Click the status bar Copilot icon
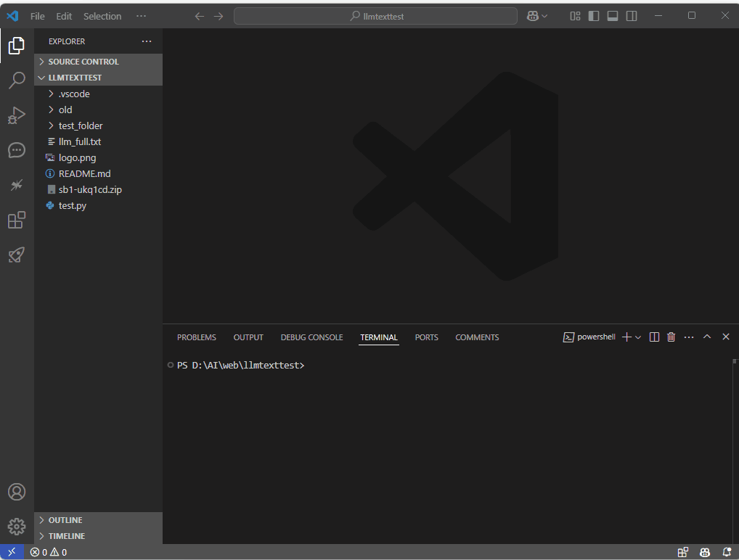Image resolution: width=739 pixels, height=560 pixels. point(705,552)
